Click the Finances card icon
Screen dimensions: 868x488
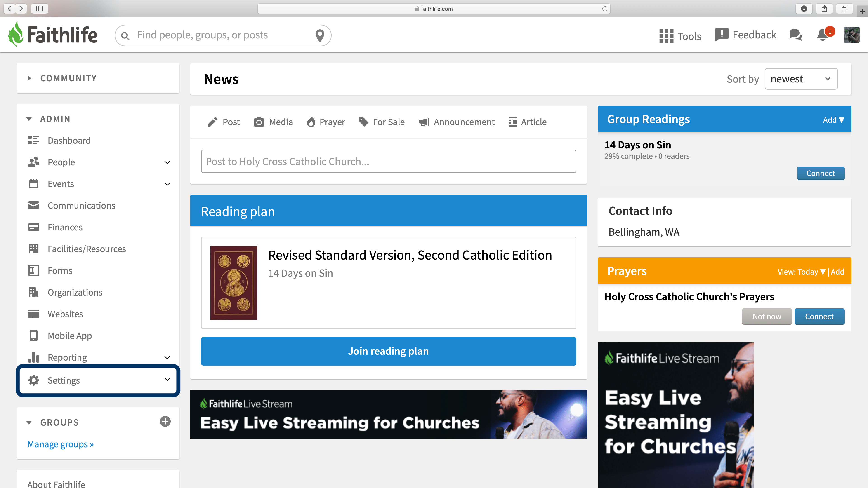[x=34, y=227]
